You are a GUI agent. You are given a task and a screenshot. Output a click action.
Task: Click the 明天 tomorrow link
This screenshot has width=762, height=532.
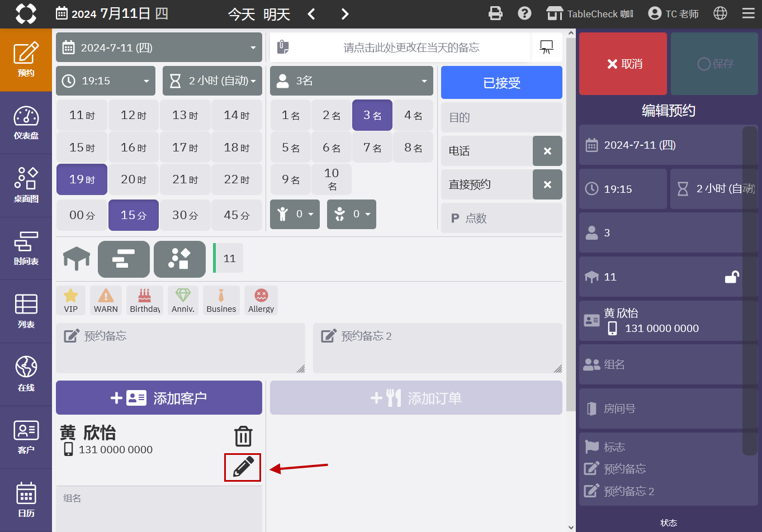coord(277,14)
